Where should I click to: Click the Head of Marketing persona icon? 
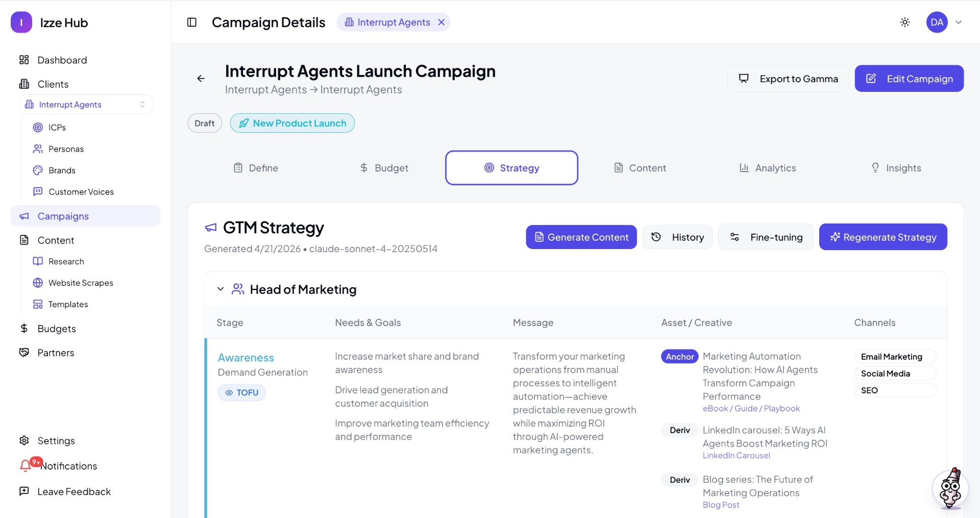(238, 289)
